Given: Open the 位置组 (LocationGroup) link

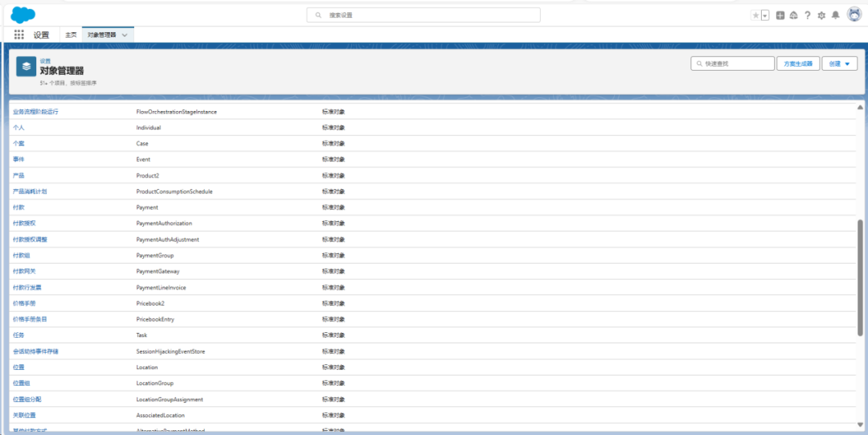Looking at the screenshot, I should pyautogui.click(x=21, y=384).
